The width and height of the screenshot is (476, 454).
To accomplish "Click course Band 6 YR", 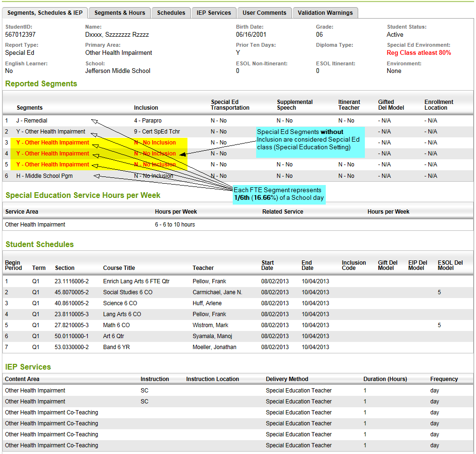I will (116, 347).
